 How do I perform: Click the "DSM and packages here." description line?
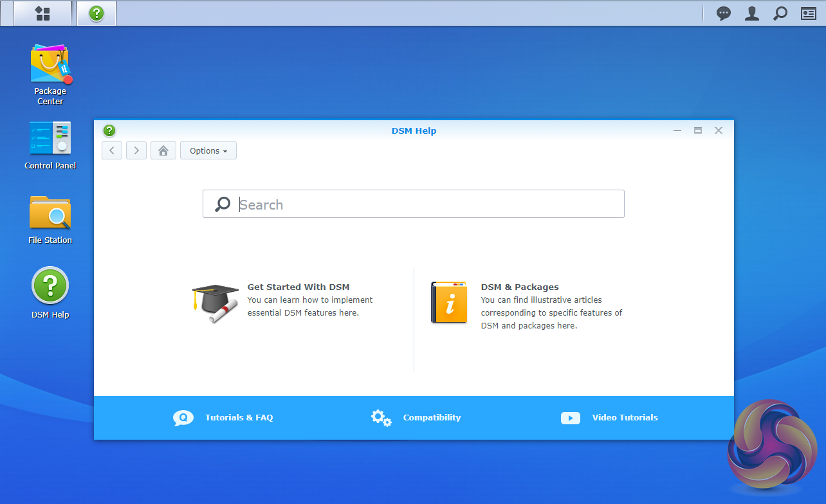[529, 326]
